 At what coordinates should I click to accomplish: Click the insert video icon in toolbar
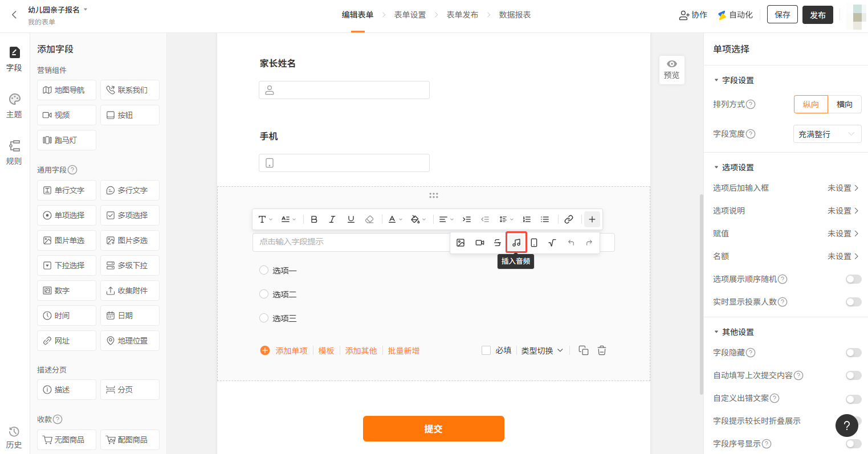(x=479, y=243)
